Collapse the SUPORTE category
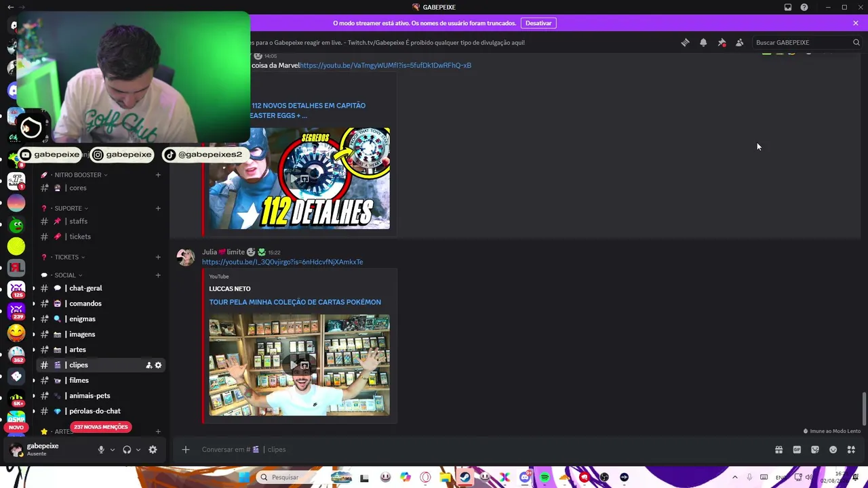Image resolution: width=868 pixels, height=488 pixels. (x=64, y=208)
